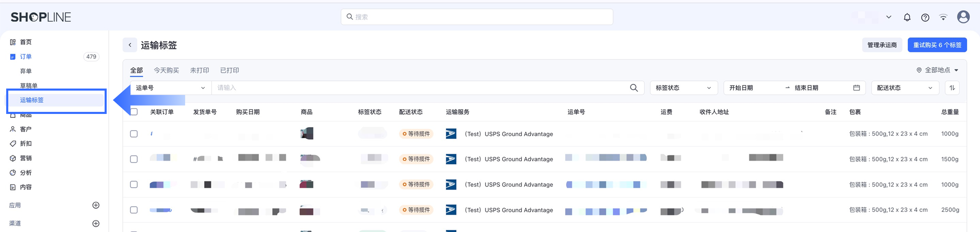Check the 1500g shipment row checkbox
This screenshot has width=980, height=232.
click(x=134, y=159)
